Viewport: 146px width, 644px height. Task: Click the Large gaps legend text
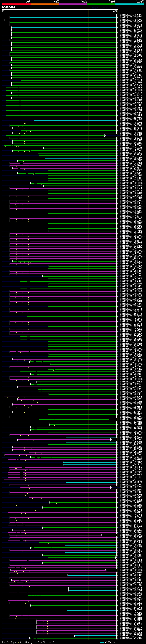(x=28, y=642)
